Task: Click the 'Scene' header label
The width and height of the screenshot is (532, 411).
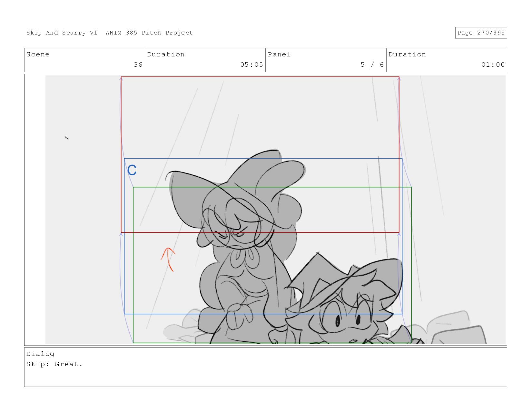Action: (38, 54)
